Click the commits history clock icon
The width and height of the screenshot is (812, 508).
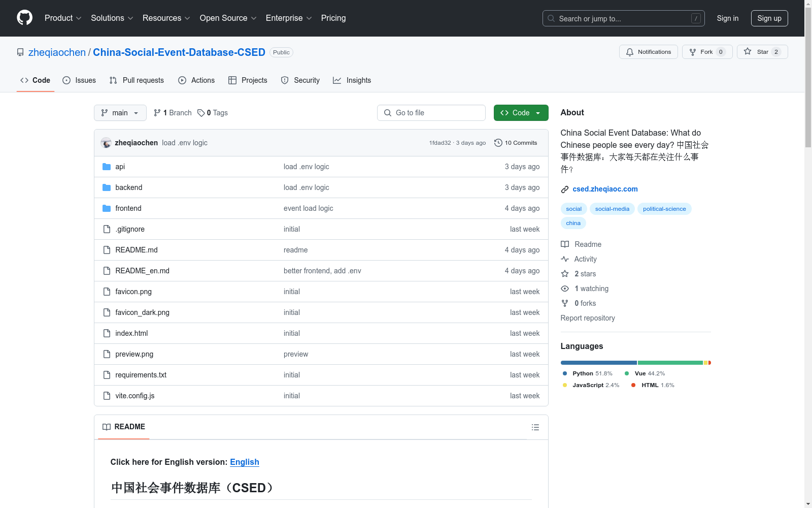[x=498, y=143]
